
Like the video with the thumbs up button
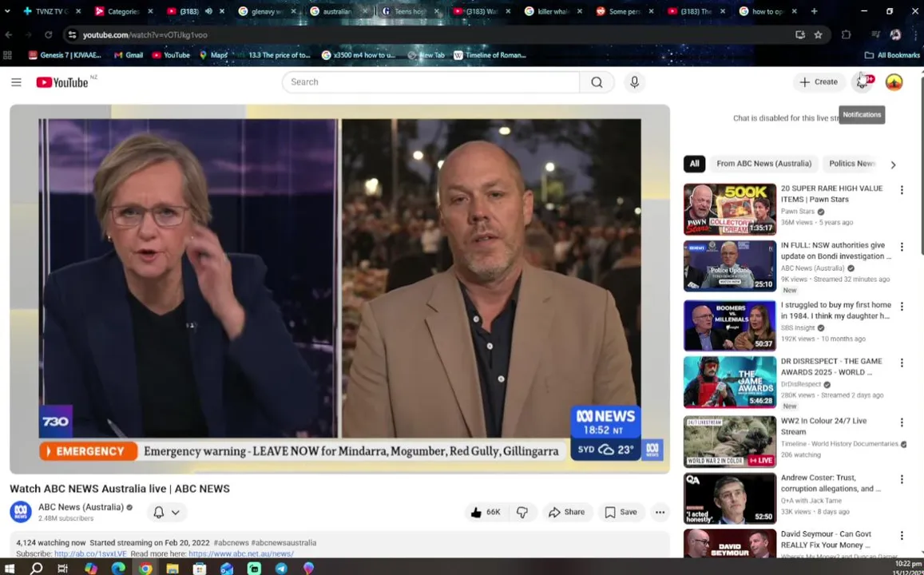[x=486, y=512]
